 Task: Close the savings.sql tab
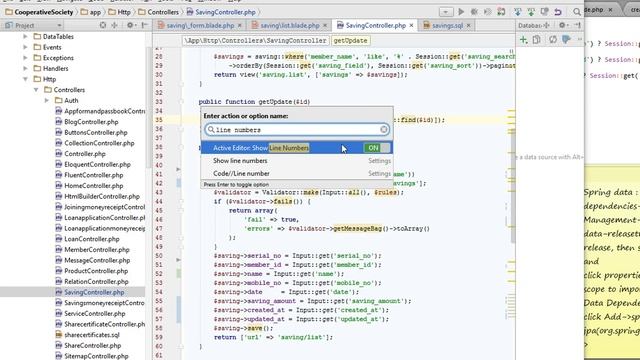coord(469,25)
